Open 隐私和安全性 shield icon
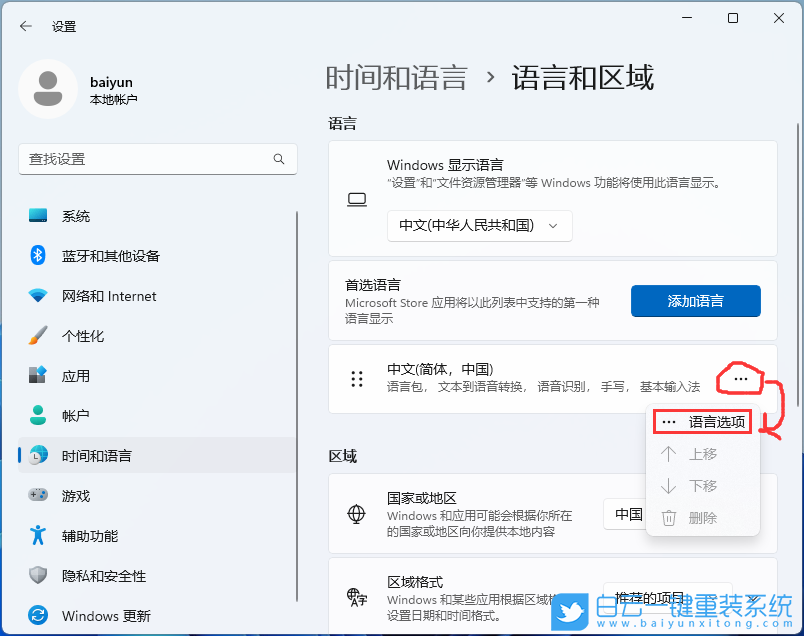The width and height of the screenshot is (804, 636). point(38,575)
